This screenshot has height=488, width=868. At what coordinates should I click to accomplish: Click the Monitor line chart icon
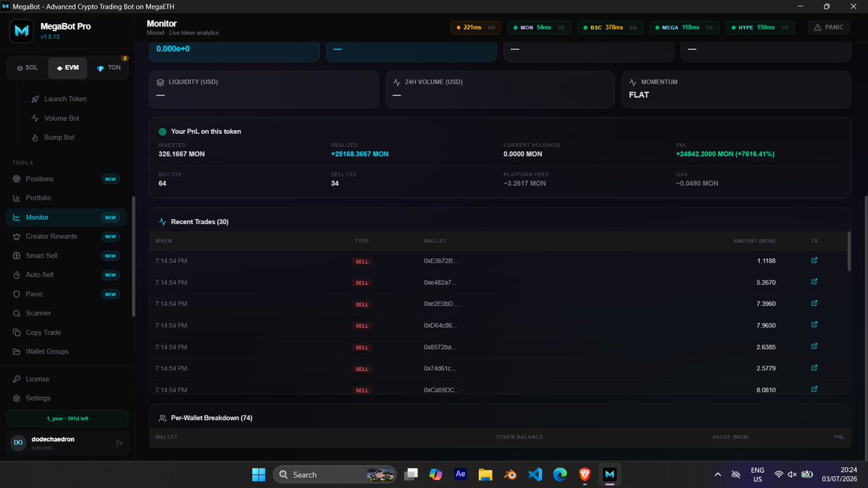pyautogui.click(x=17, y=217)
